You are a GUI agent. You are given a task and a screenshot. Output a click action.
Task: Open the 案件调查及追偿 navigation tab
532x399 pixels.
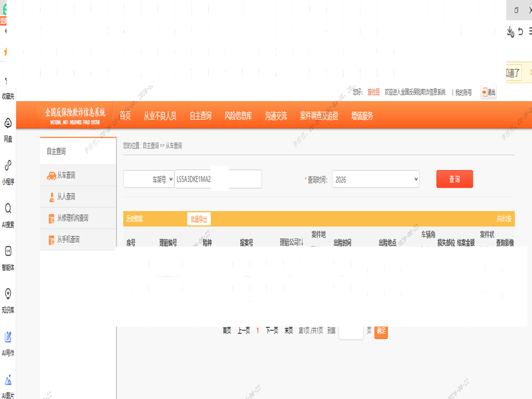pyautogui.click(x=319, y=116)
